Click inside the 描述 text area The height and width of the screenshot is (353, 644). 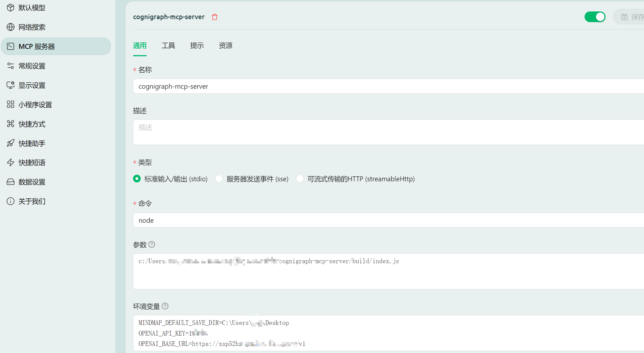(x=327, y=132)
